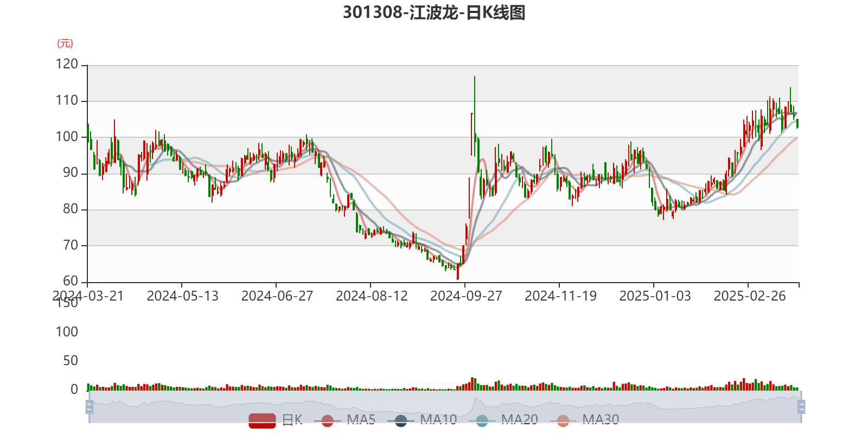Screen dimensions: 868x434
Task: Click the volume axis label 100
Action: tap(67, 332)
